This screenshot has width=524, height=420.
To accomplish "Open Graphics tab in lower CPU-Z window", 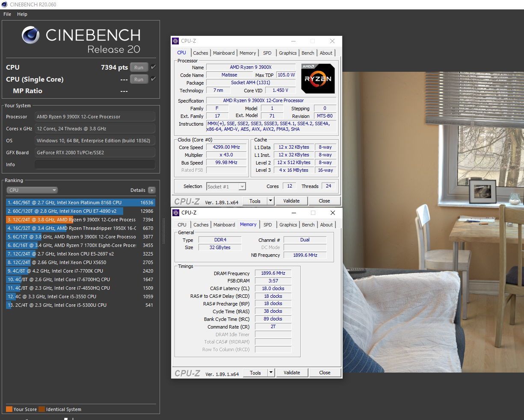I will [x=288, y=225].
